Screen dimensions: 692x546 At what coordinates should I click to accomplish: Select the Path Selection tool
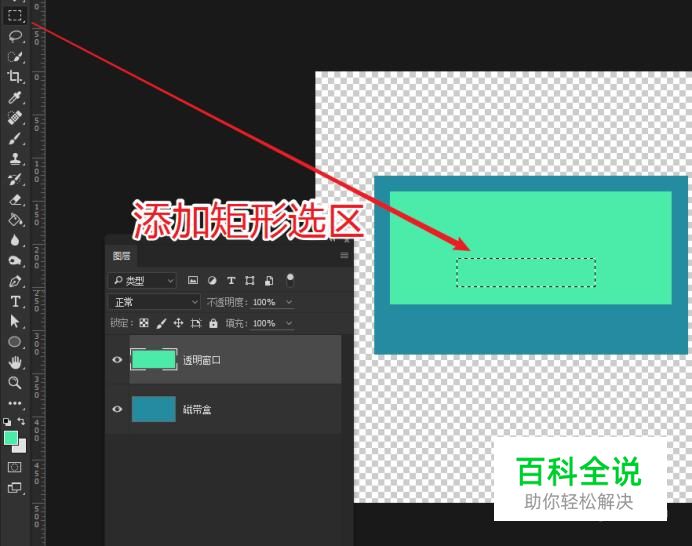click(15, 321)
